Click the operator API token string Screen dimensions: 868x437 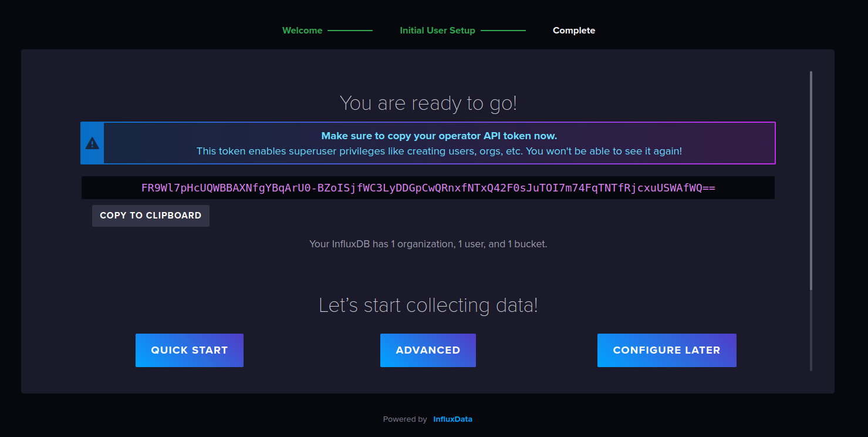(x=428, y=188)
